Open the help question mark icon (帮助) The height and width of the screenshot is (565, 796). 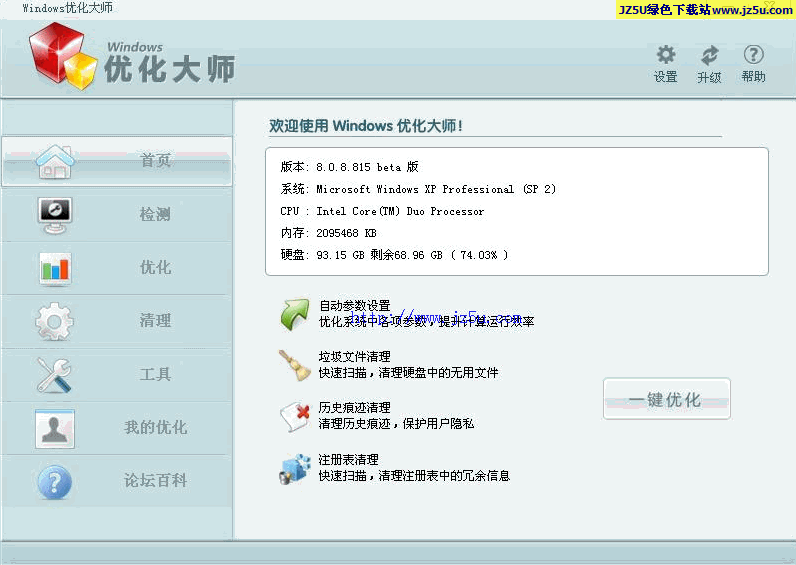753,56
